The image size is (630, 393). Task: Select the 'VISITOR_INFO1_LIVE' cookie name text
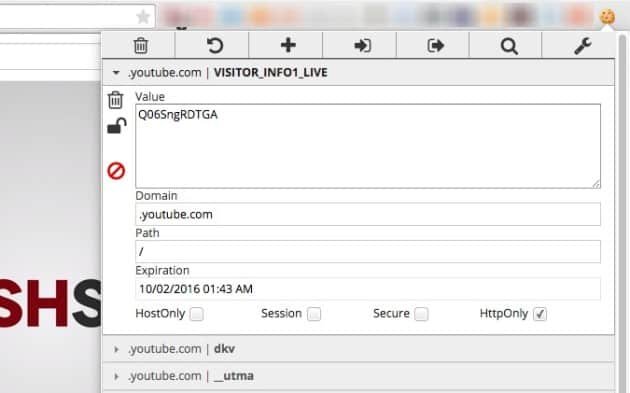click(x=270, y=73)
